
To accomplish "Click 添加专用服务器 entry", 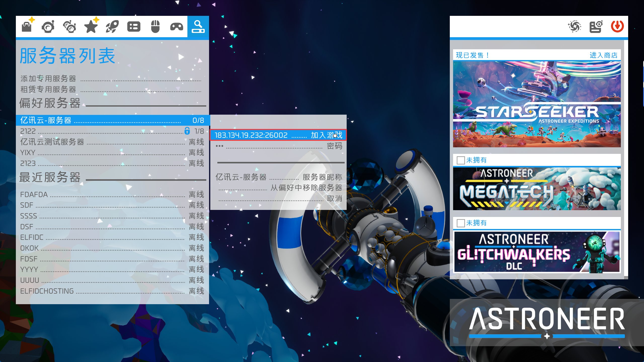I will pos(111,79).
